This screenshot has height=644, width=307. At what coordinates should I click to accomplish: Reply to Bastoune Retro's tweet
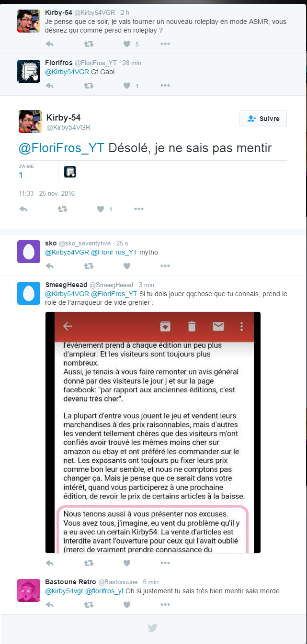click(x=49, y=605)
